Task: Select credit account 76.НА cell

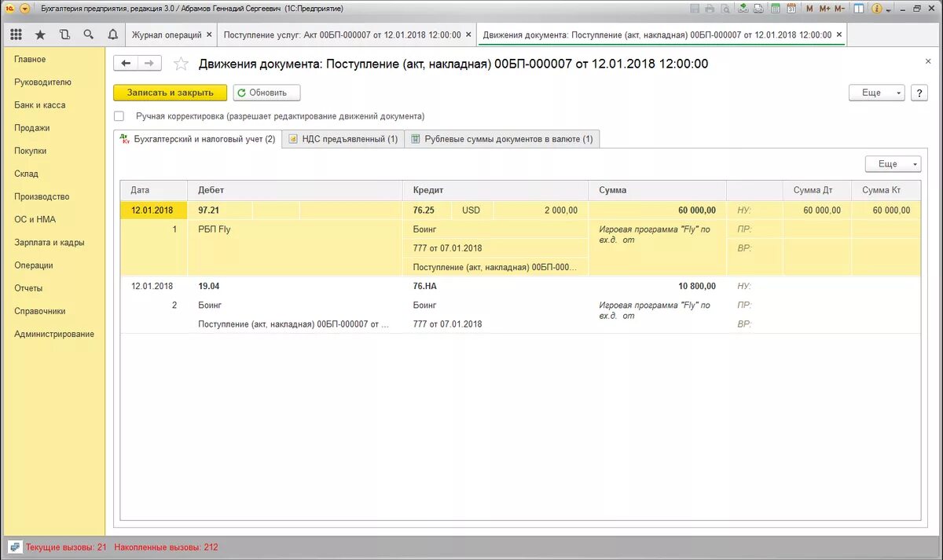Action: [x=495, y=286]
